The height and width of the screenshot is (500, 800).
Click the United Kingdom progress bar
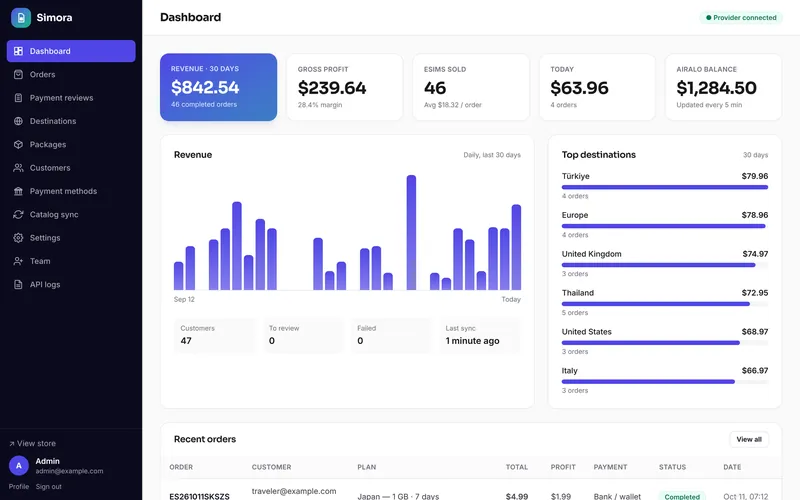pyautogui.click(x=665, y=265)
